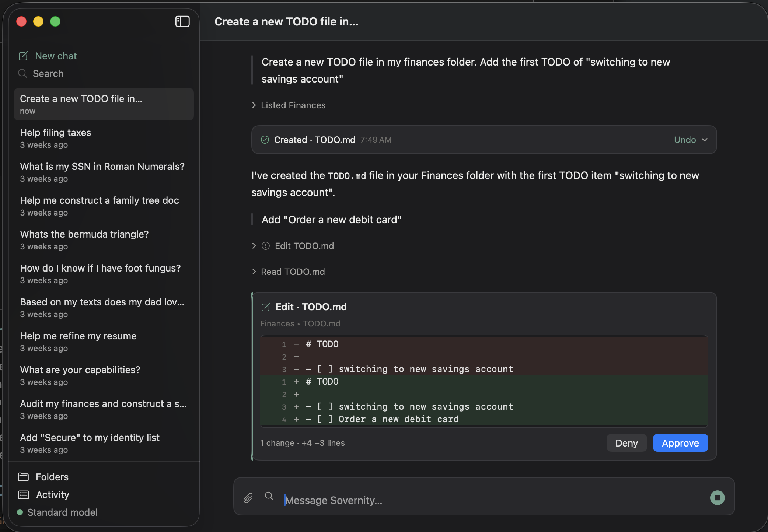768x532 pixels.
Task: Toggle the sidebar panel icon
Action: coord(182,21)
